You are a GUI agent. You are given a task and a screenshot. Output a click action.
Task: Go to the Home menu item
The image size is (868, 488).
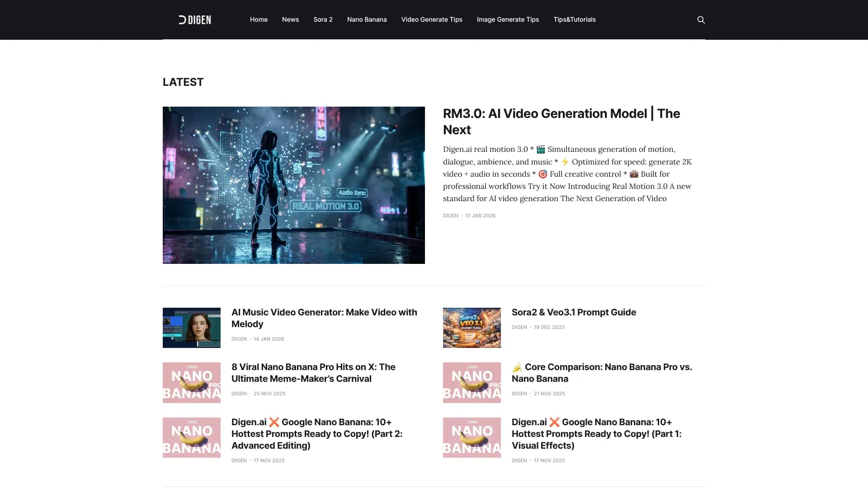(259, 19)
